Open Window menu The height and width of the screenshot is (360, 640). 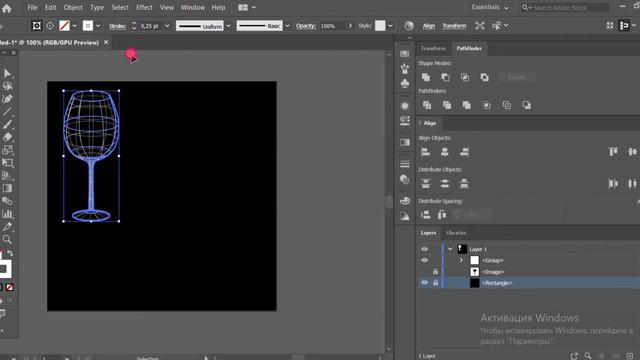[193, 7]
